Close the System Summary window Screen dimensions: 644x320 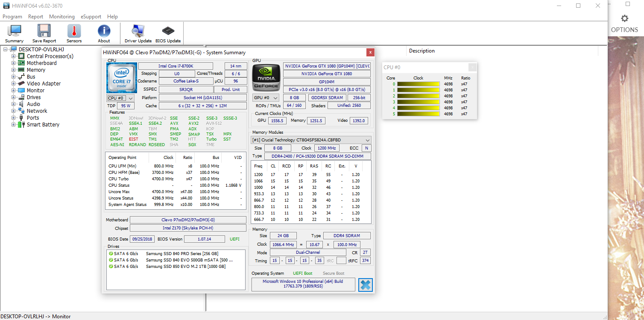click(x=370, y=52)
